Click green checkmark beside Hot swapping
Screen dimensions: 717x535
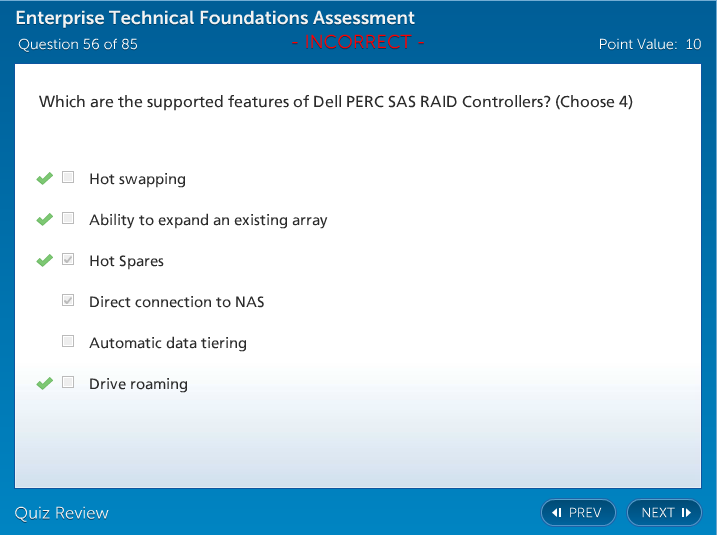tap(44, 178)
